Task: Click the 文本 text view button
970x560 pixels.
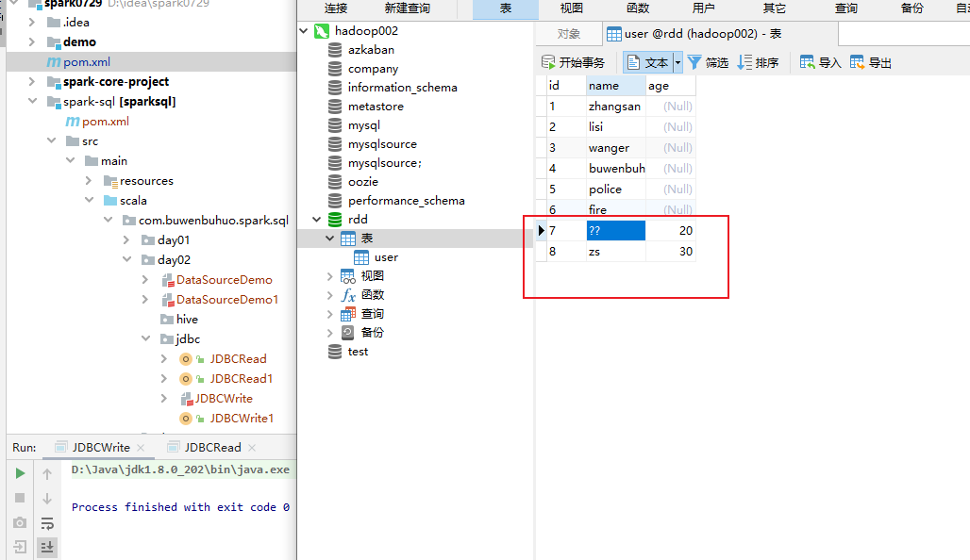Action: (x=647, y=62)
